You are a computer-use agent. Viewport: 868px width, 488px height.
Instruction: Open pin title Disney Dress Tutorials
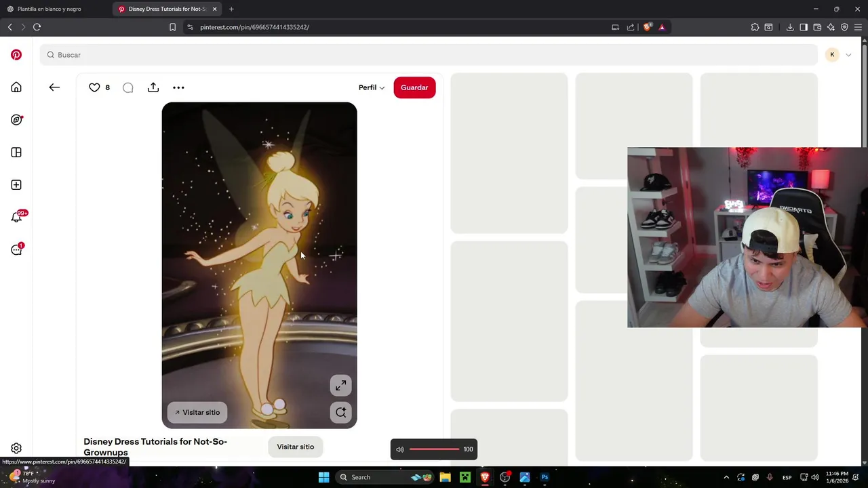click(x=155, y=447)
